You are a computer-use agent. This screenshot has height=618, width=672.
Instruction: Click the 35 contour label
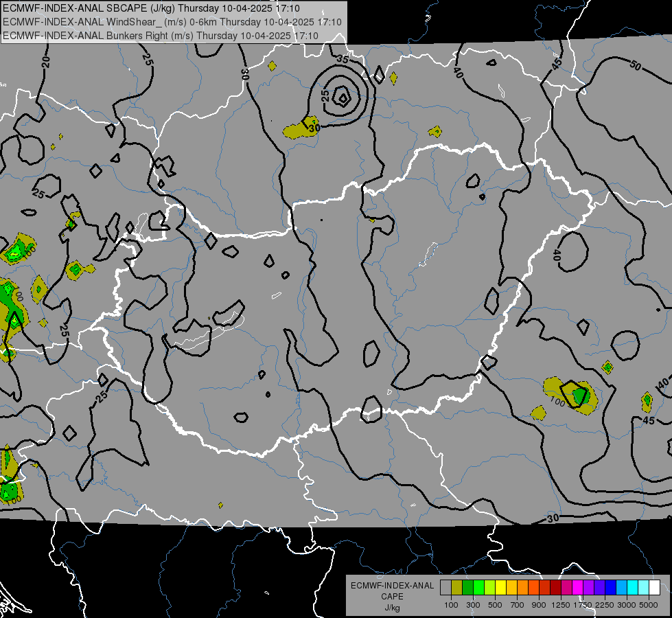pyautogui.click(x=343, y=59)
